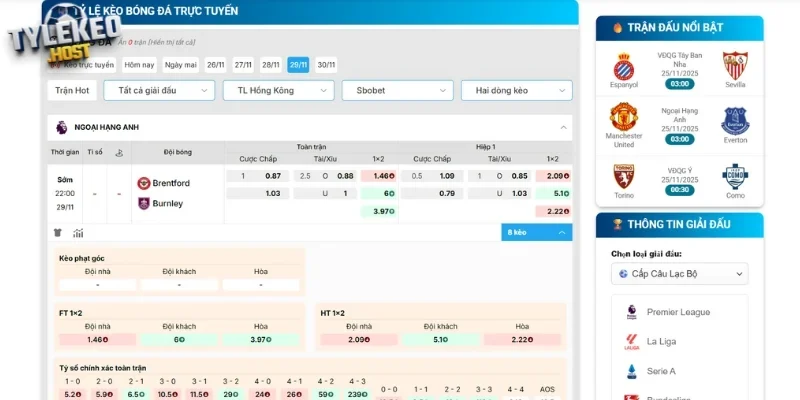Screen dimensions: 800x400
Task: Open the match statistics chart icon
Action: pyautogui.click(x=78, y=232)
